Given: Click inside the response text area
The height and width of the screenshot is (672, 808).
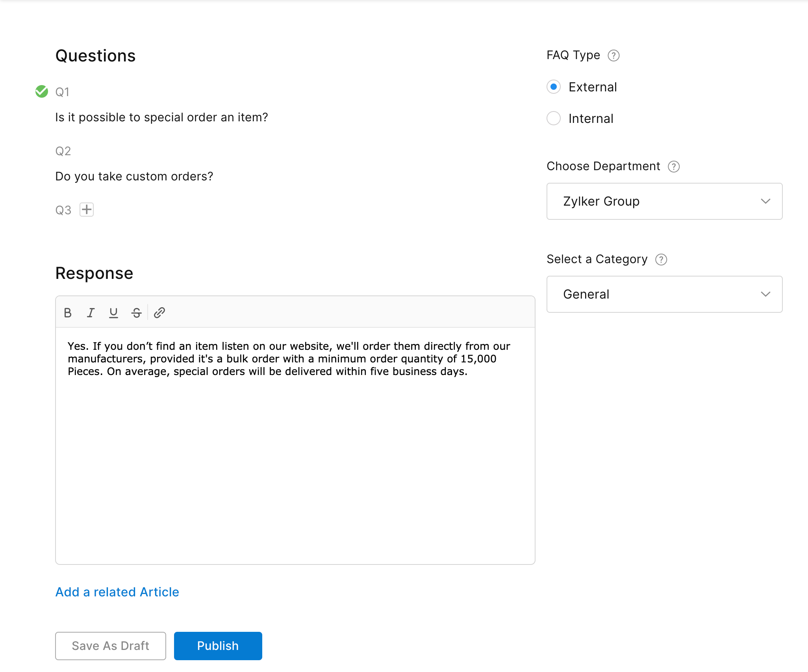Looking at the screenshot, I should pyautogui.click(x=295, y=453).
